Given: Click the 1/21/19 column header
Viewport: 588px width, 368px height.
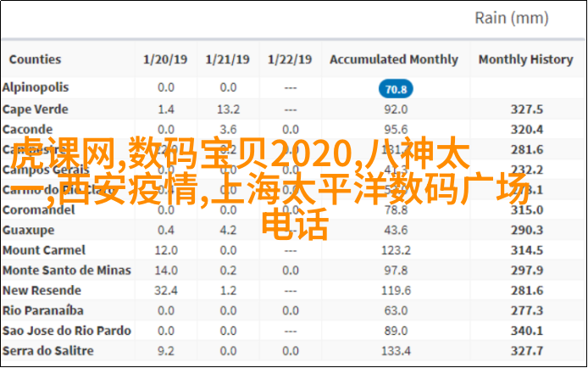Looking at the screenshot, I should click(x=227, y=59).
